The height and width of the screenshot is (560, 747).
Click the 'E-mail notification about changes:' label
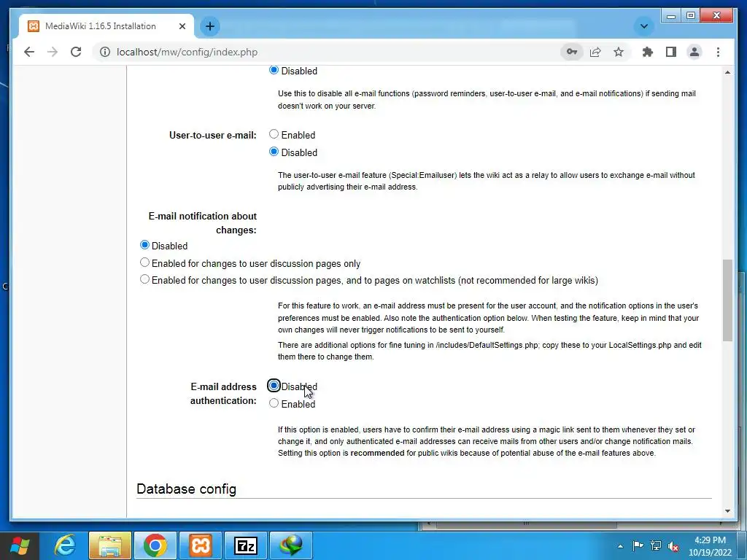click(203, 223)
